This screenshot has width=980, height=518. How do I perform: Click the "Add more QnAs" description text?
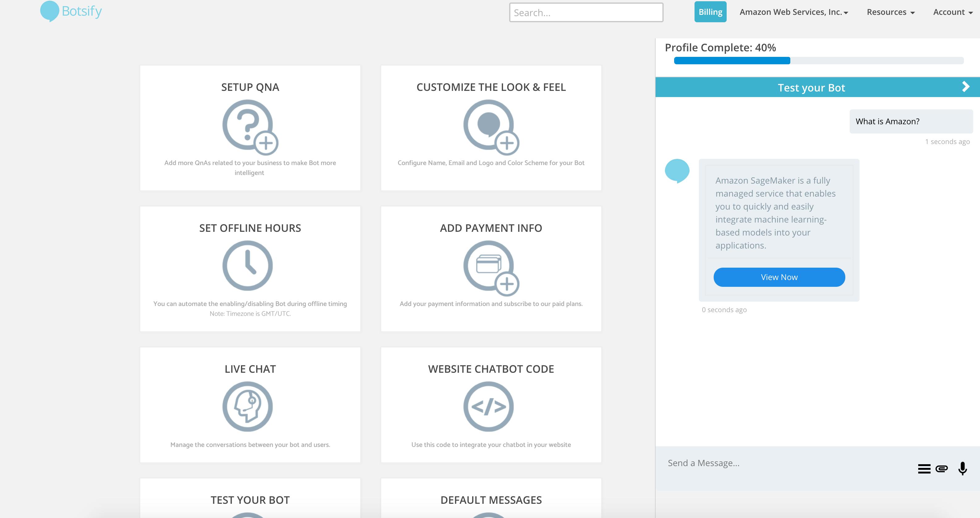pos(250,168)
